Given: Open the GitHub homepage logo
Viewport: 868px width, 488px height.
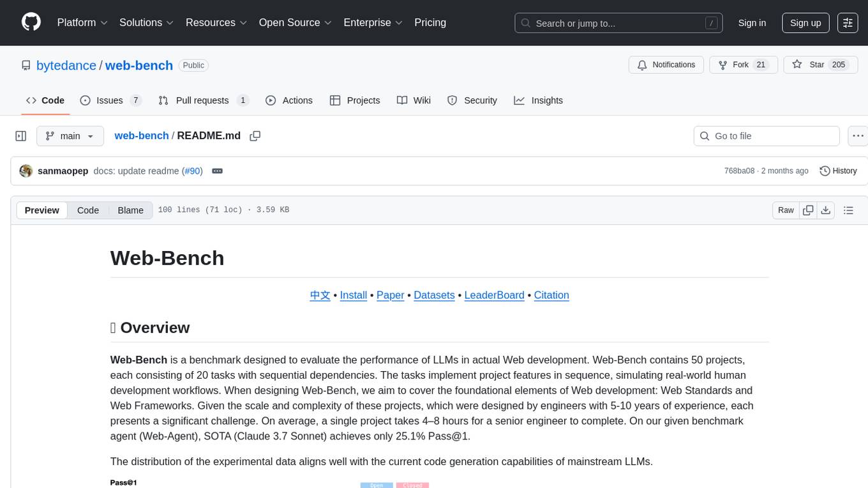Looking at the screenshot, I should 31,22.
